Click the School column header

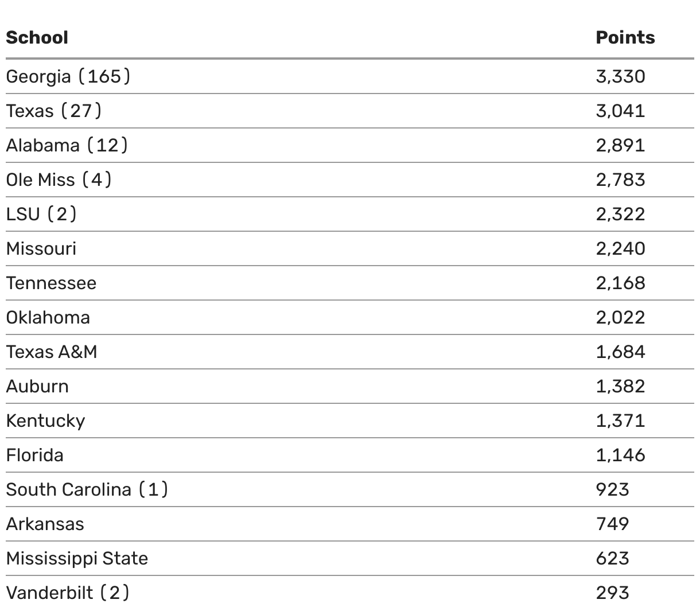tap(37, 38)
